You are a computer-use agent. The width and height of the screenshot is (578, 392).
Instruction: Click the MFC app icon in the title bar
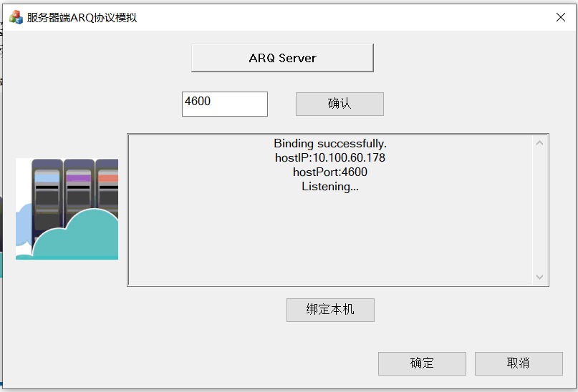pos(16,17)
